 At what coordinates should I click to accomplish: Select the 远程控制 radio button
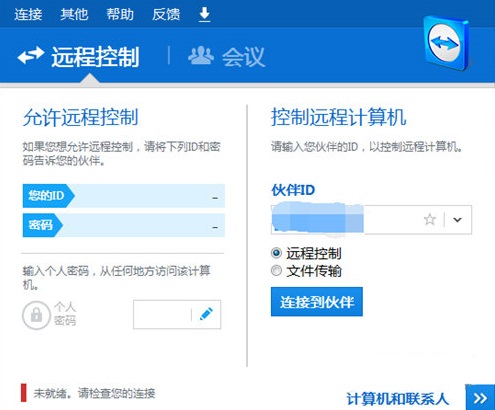(x=276, y=253)
